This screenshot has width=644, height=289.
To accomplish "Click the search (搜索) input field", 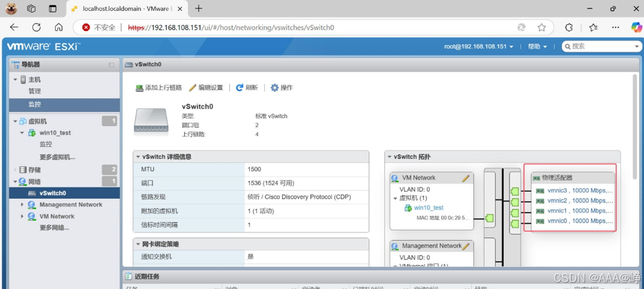I will tap(601, 46).
